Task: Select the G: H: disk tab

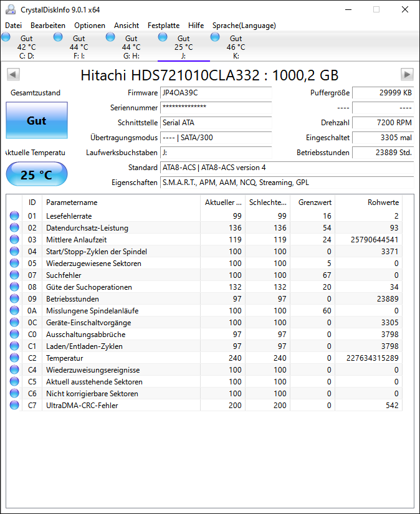Action: (131, 47)
